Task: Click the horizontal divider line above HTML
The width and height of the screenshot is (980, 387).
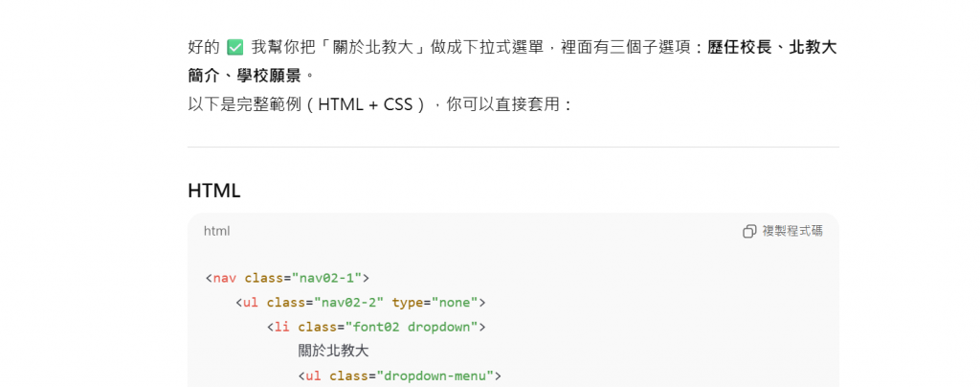Action: (x=513, y=147)
